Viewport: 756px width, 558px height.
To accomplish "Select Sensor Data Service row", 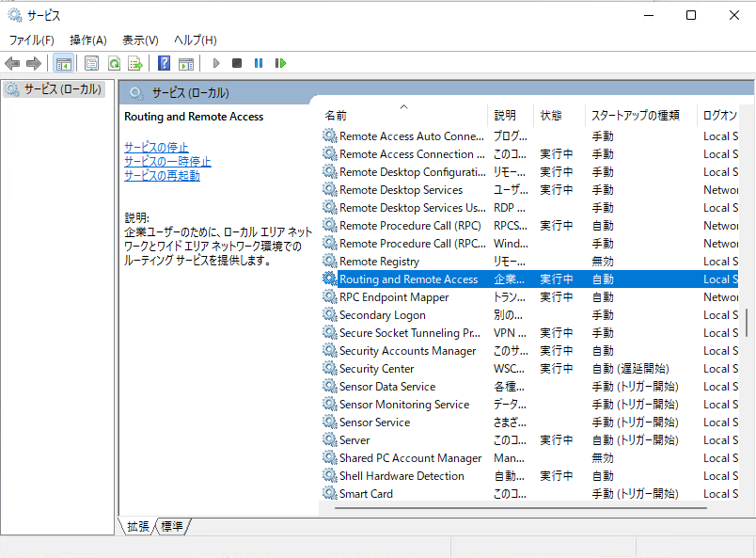I will (528, 386).
